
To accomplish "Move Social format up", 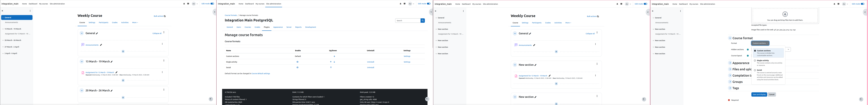I will (331, 67).
